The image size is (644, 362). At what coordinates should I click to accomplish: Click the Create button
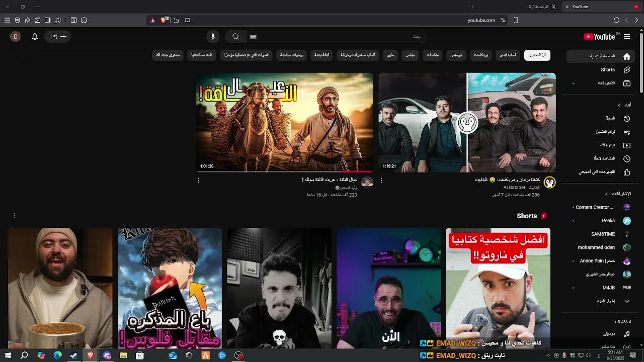[58, 37]
